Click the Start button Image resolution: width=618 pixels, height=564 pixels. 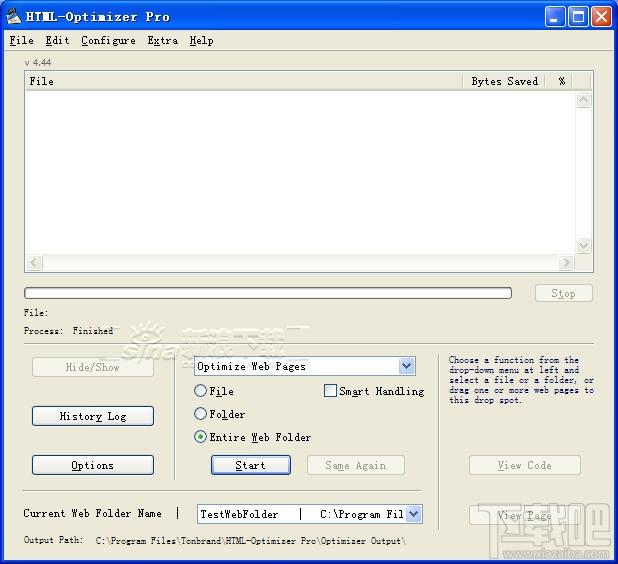tap(251, 465)
